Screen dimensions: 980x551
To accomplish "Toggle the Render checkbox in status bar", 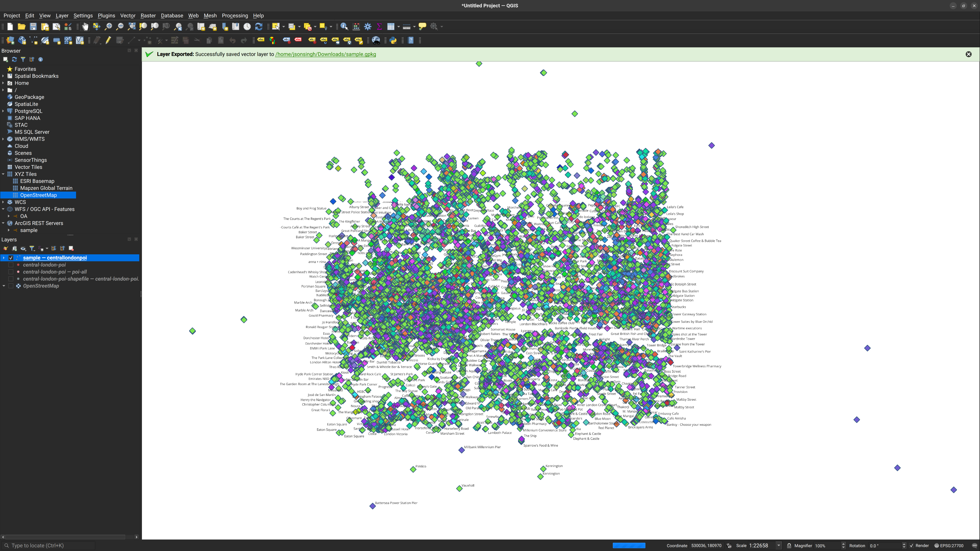I will pos(912,546).
